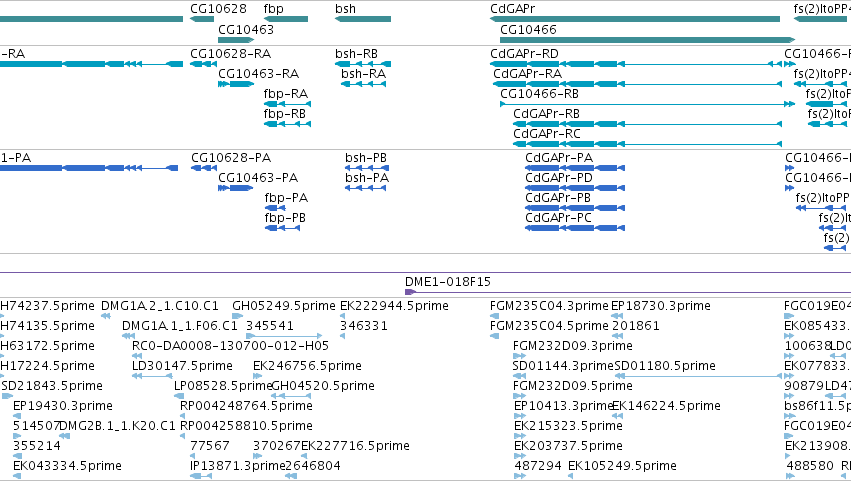Select transcript CG10463-RA
The width and height of the screenshot is (851, 481).
click(x=236, y=84)
